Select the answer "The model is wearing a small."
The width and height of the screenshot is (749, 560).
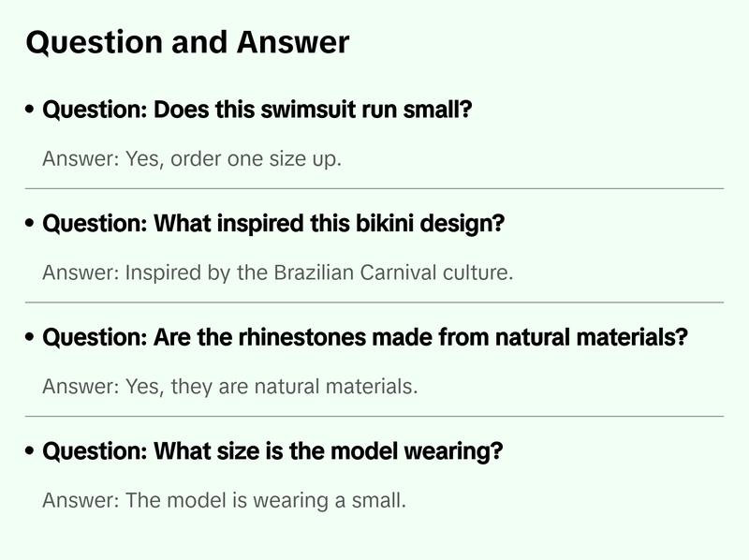pos(225,500)
